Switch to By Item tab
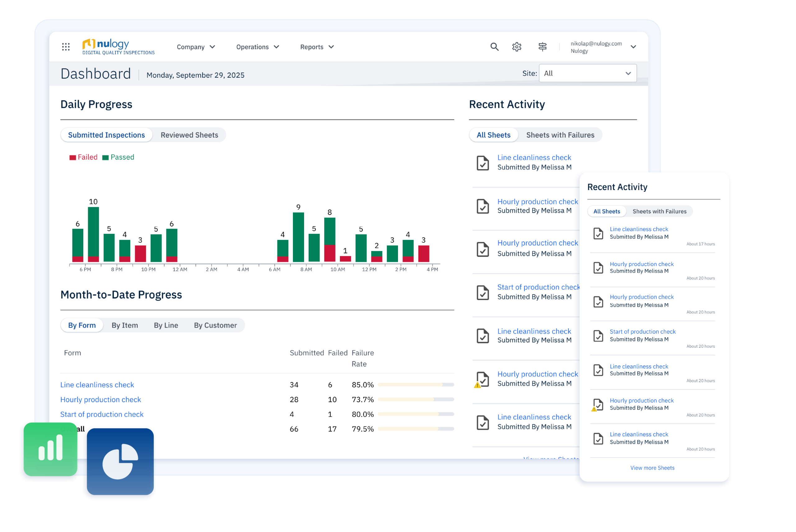 pos(125,325)
